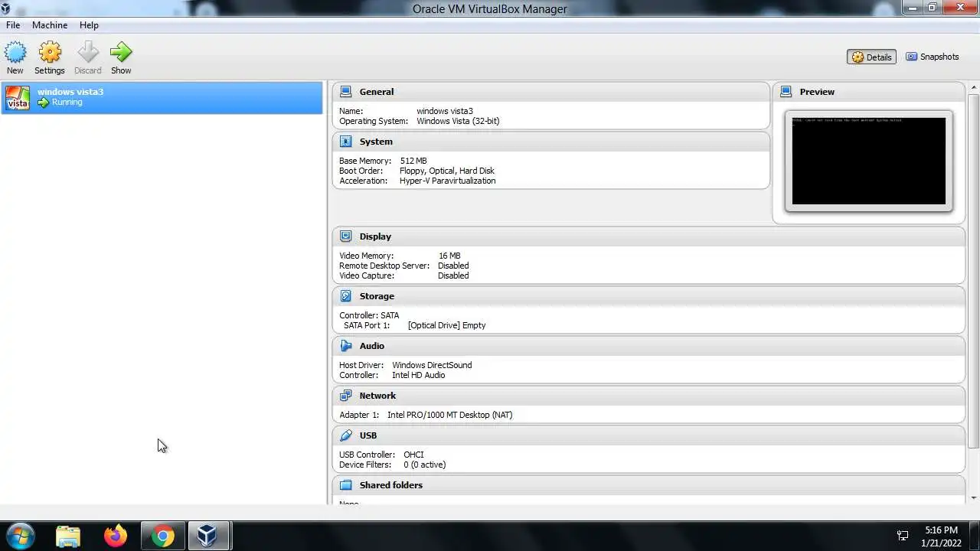The height and width of the screenshot is (551, 980).
Task: Click 'Windows DirectSound' host driver value
Action: point(432,365)
